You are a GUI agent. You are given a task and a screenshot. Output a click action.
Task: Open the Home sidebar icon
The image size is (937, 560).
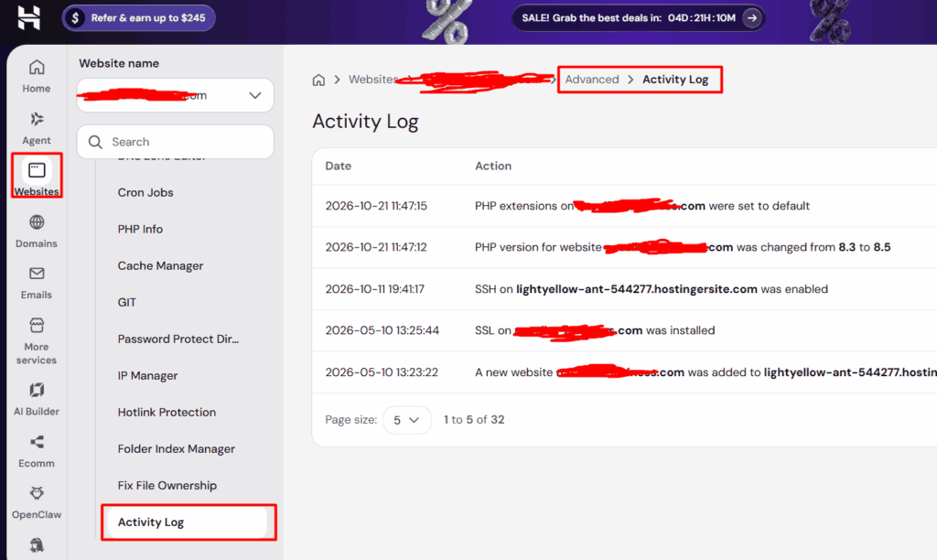[37, 67]
